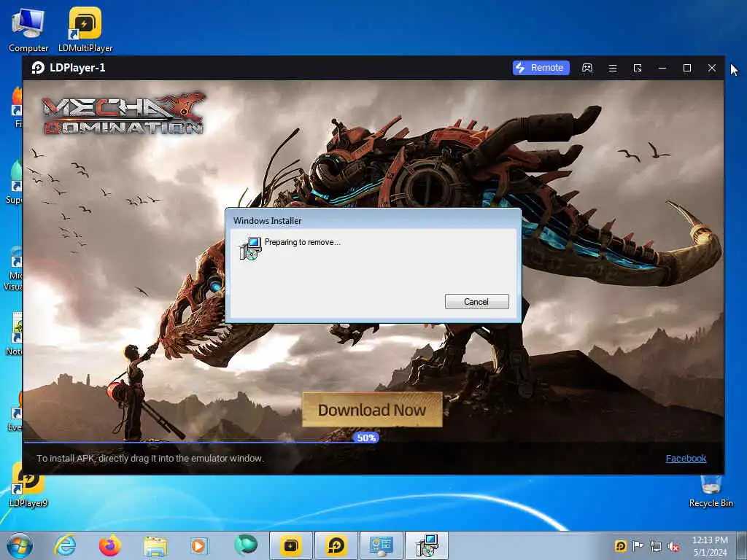Click the Download Now banner button
Image resolution: width=747 pixels, height=560 pixels.
[x=372, y=410]
